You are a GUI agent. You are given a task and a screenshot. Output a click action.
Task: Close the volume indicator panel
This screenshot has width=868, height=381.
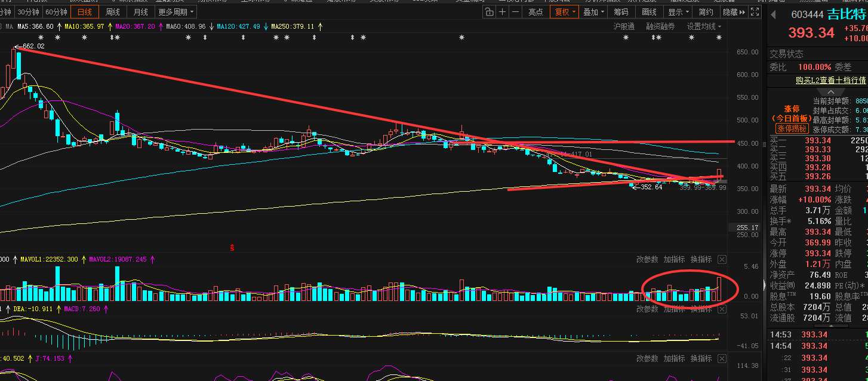722,259
